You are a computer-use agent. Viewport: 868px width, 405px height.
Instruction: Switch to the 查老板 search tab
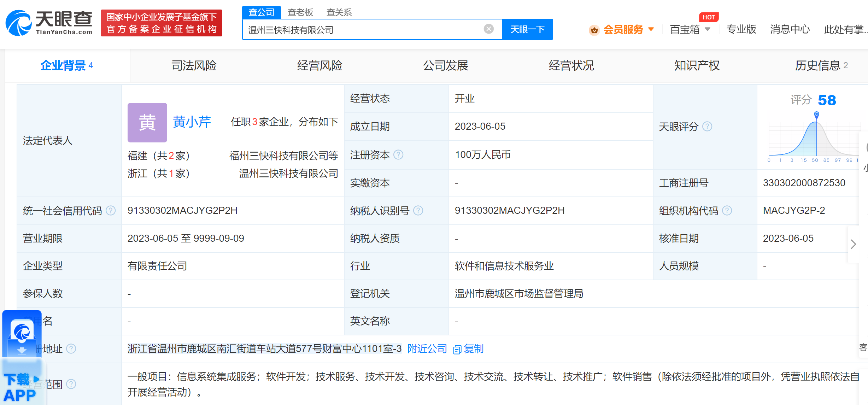tap(300, 12)
